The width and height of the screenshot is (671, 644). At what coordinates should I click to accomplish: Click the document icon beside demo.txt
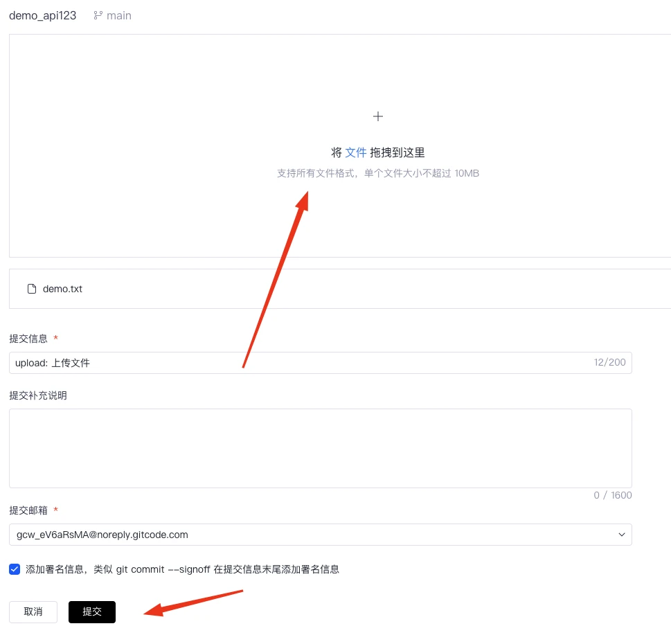coord(31,289)
